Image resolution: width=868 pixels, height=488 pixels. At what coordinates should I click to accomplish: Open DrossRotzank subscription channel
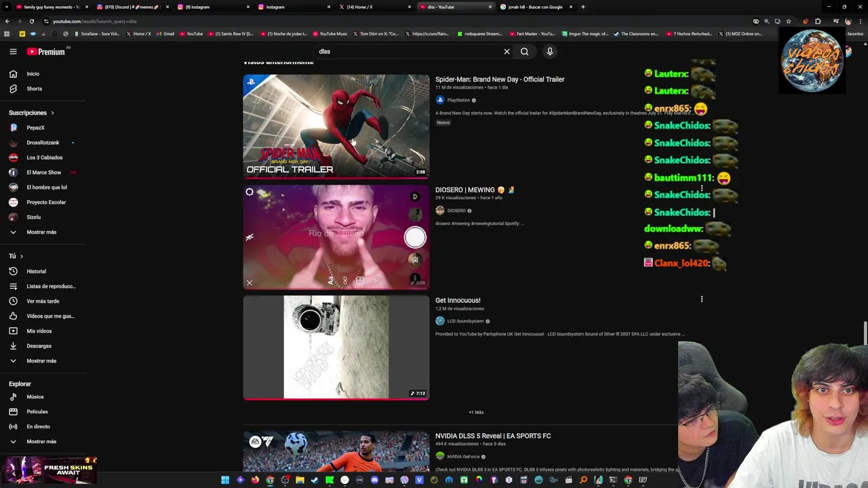[x=43, y=142]
